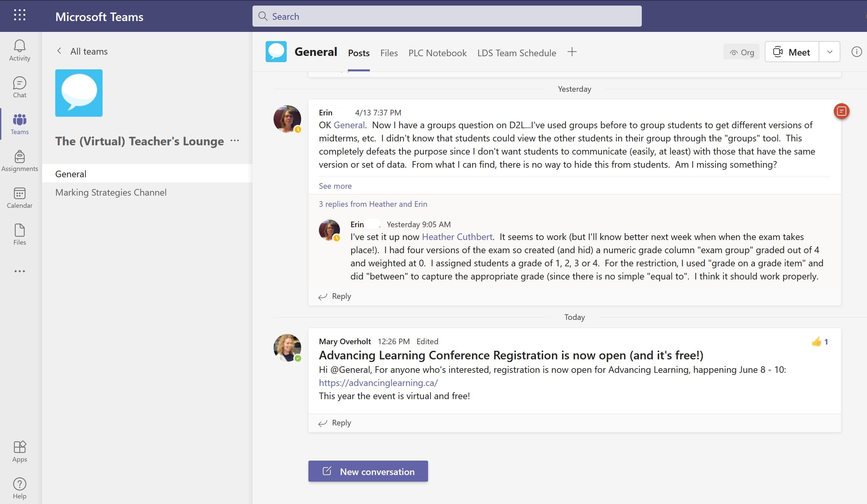The width and height of the screenshot is (867, 504).
Task: Open the advancinglearning.ca link
Action: [x=378, y=383]
